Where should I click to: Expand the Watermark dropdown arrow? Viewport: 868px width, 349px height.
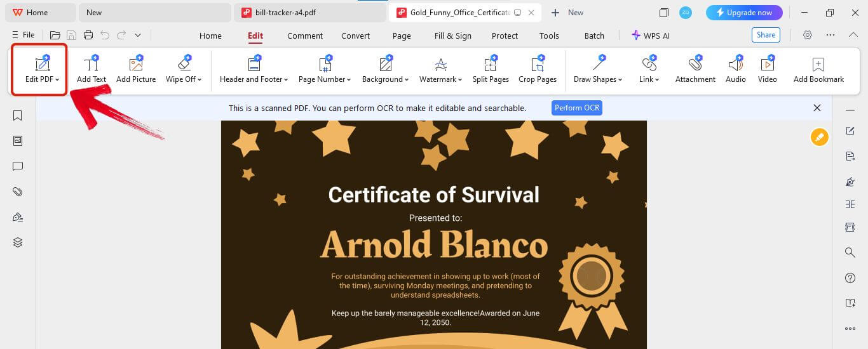click(461, 80)
